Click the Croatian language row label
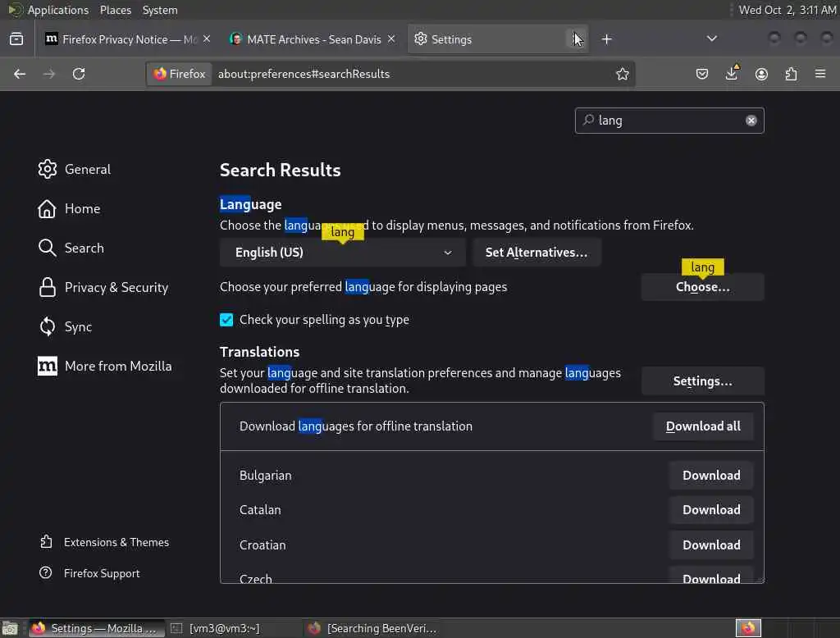 coord(262,545)
